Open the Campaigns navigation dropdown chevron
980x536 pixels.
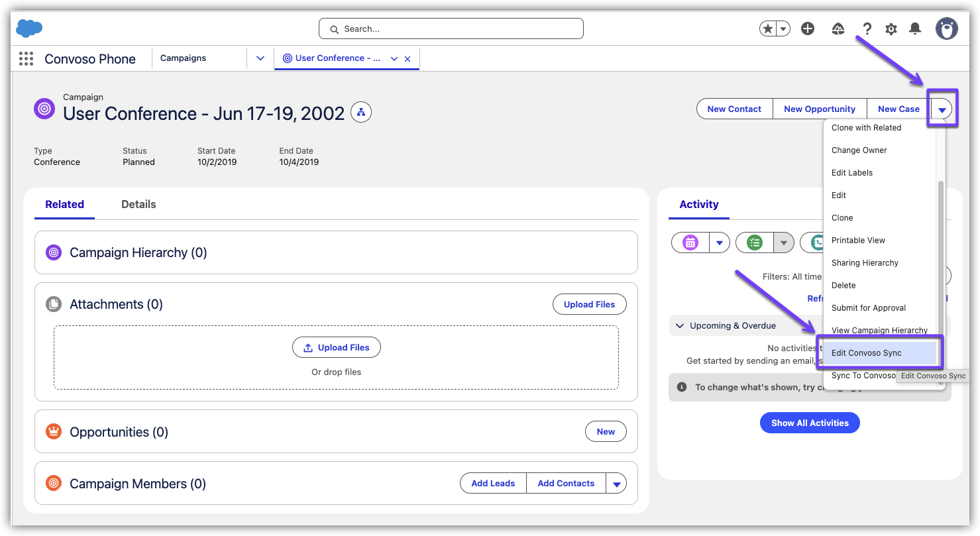[x=260, y=58]
